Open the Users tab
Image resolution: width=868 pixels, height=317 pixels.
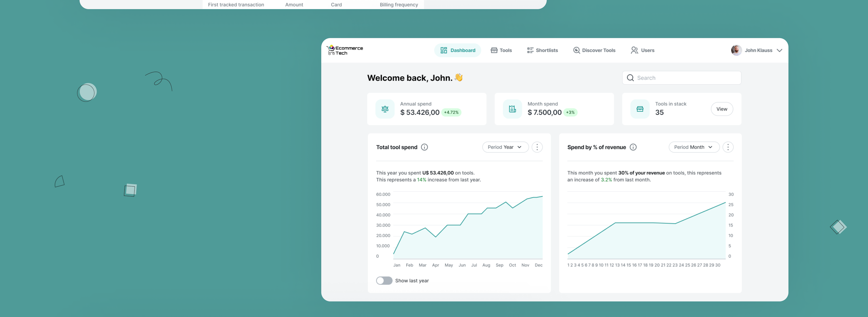pyautogui.click(x=643, y=50)
